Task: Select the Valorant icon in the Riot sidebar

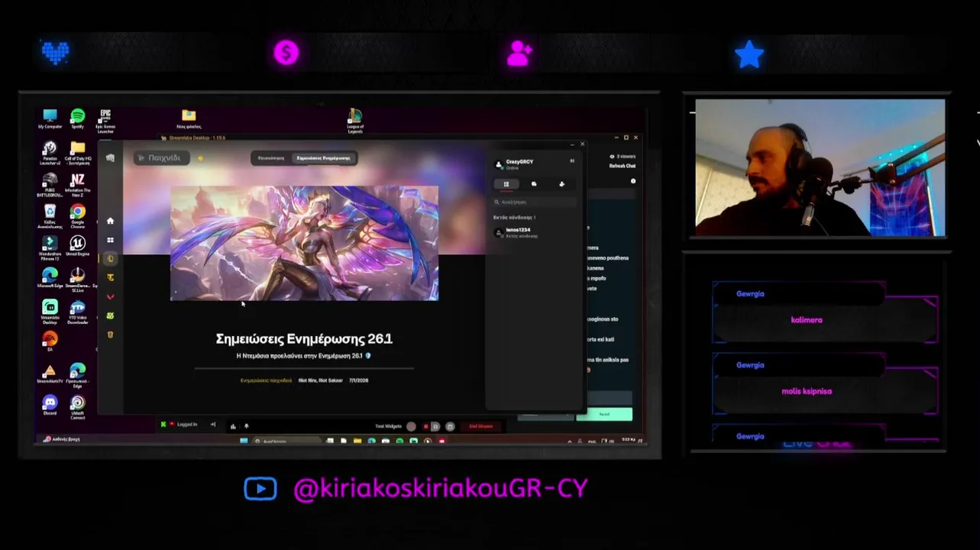Action: pos(110,296)
